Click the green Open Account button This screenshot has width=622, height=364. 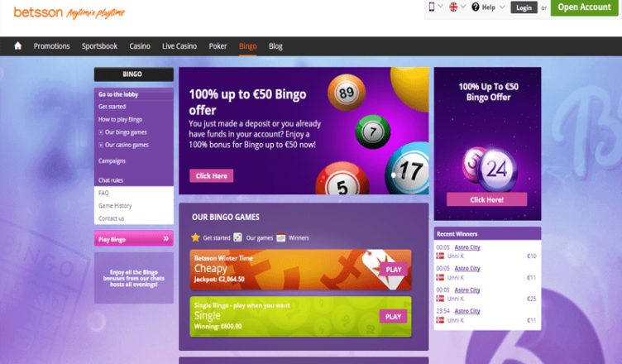tap(584, 7)
